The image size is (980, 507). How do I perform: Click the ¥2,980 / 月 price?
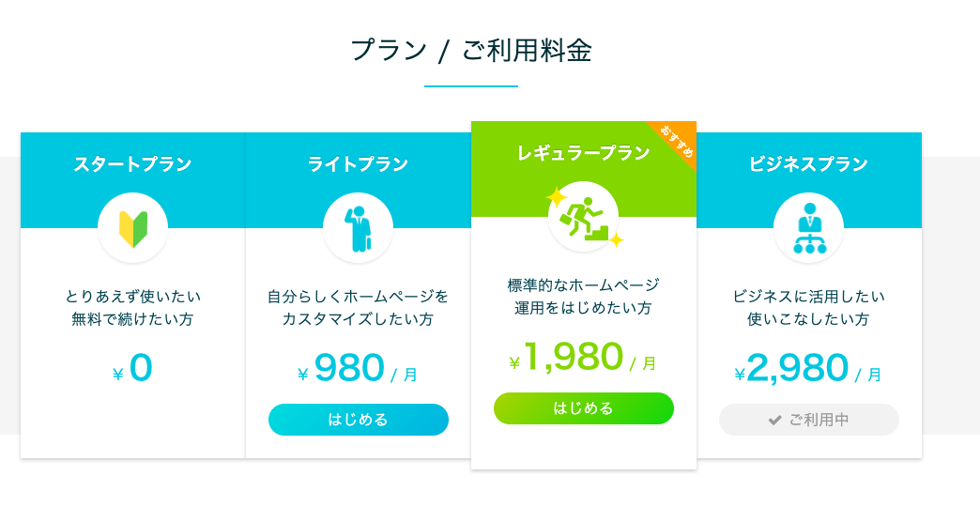pyautogui.click(x=809, y=368)
